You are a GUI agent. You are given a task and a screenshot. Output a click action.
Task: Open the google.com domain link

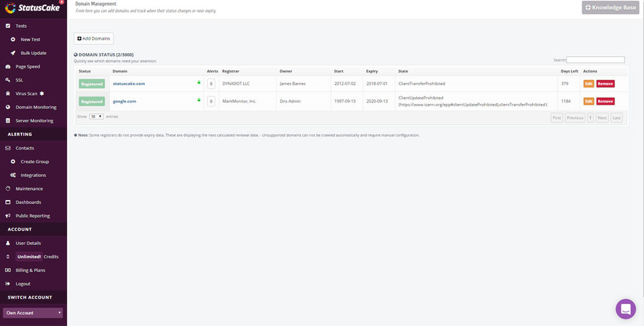click(x=125, y=101)
